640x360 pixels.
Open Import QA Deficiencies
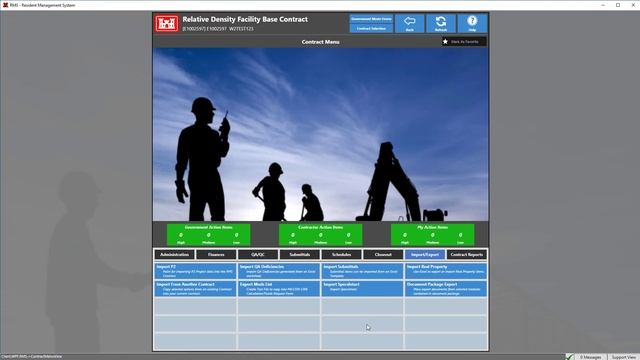(x=279, y=271)
